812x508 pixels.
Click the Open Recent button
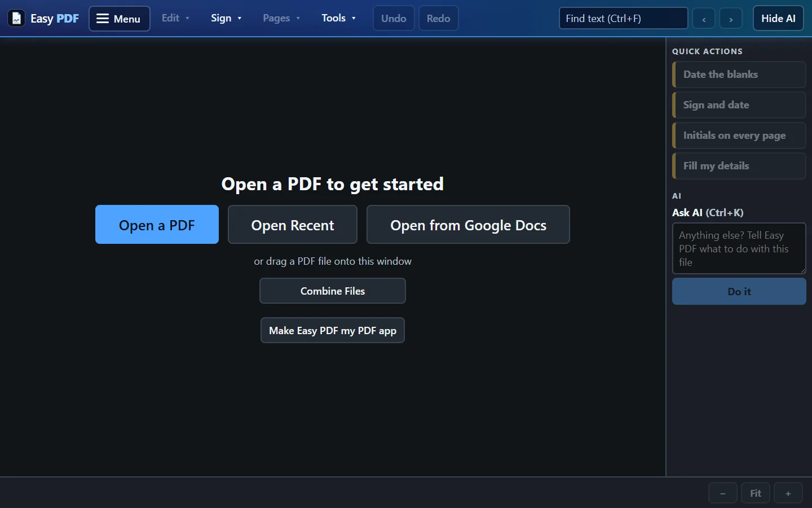coord(293,225)
